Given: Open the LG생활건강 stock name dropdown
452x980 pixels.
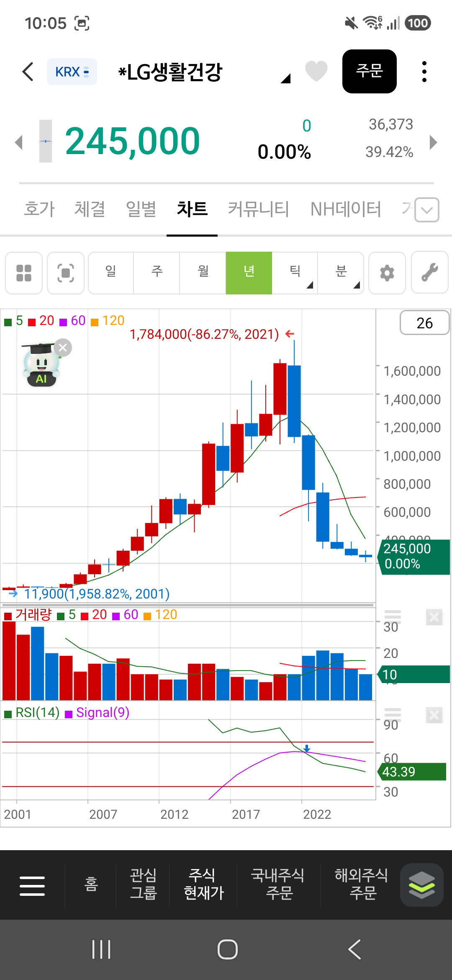Looking at the screenshot, I should pyautogui.click(x=204, y=72).
